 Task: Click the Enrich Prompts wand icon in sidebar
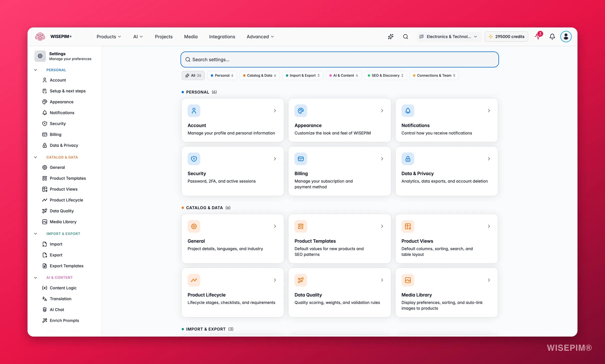click(45, 320)
